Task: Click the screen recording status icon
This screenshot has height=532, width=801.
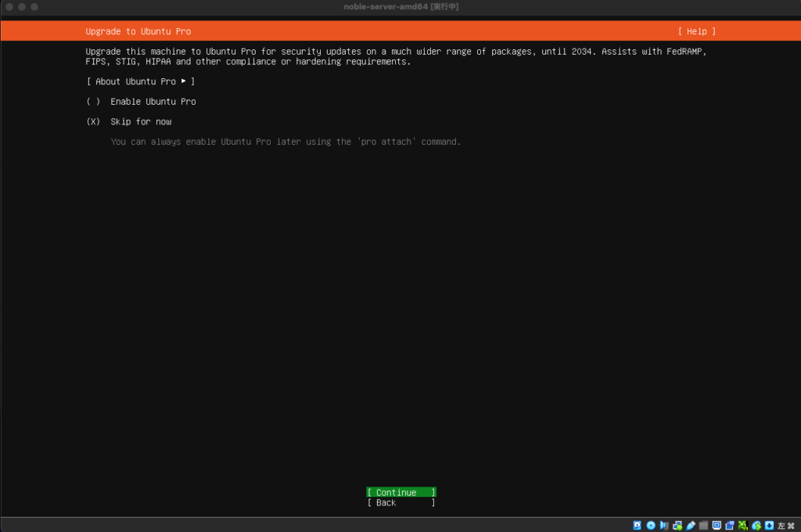Action: coord(730,526)
